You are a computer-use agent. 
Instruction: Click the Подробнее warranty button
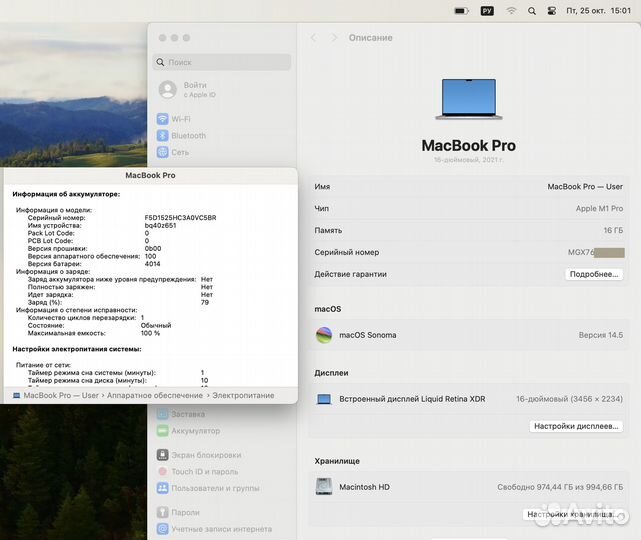click(594, 274)
